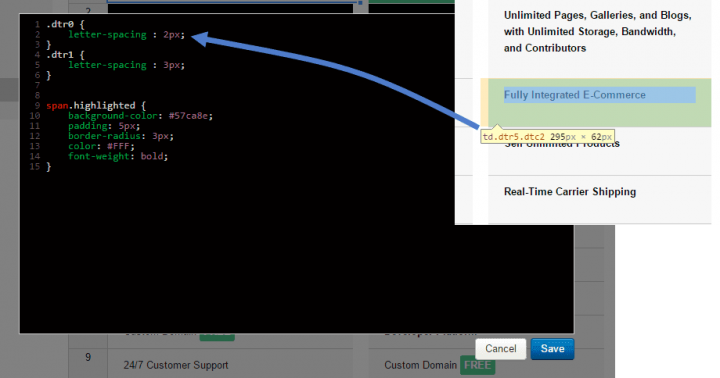
Task: Click the td.dtr5.dtc2 element tooltip
Action: tap(547, 137)
